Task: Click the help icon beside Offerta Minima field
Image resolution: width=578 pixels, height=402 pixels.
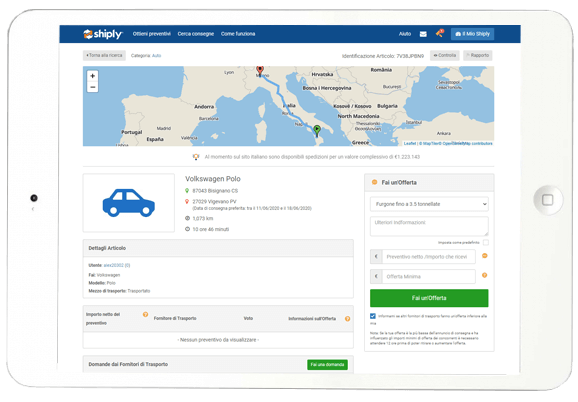Action: 485,275
